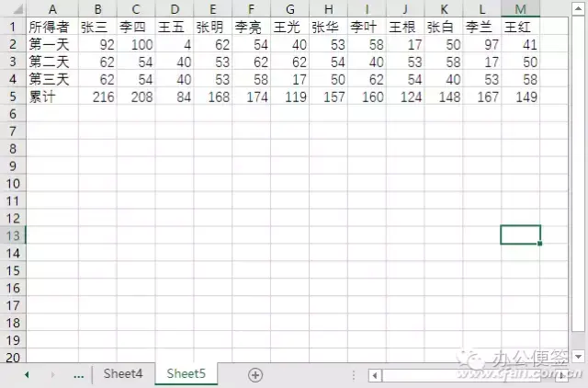Click cell containing 所得者
This screenshot has height=388, width=588.
coord(52,27)
